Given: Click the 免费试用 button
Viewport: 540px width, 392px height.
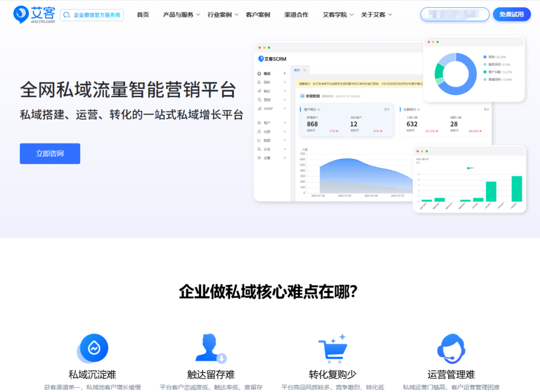Looking at the screenshot, I should 512,14.
